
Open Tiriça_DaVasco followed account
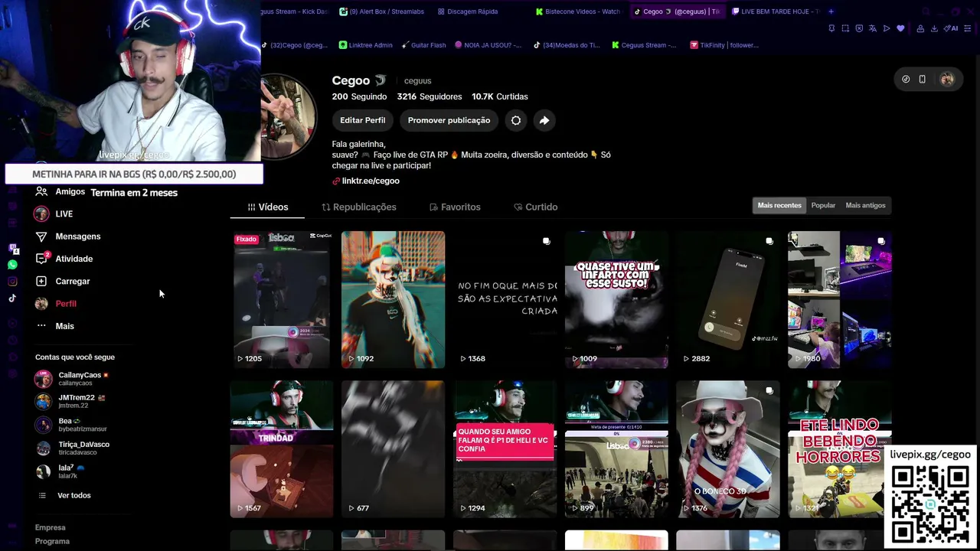(73, 448)
